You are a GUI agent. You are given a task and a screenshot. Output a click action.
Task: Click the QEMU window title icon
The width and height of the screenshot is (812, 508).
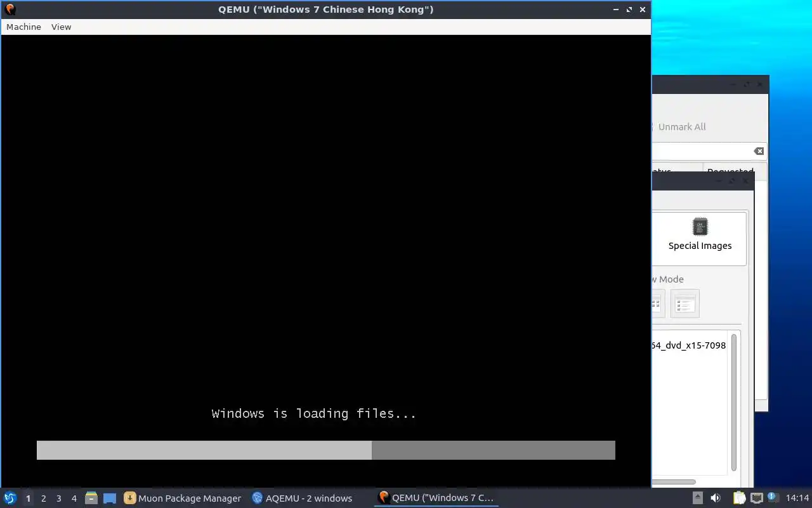click(10, 10)
